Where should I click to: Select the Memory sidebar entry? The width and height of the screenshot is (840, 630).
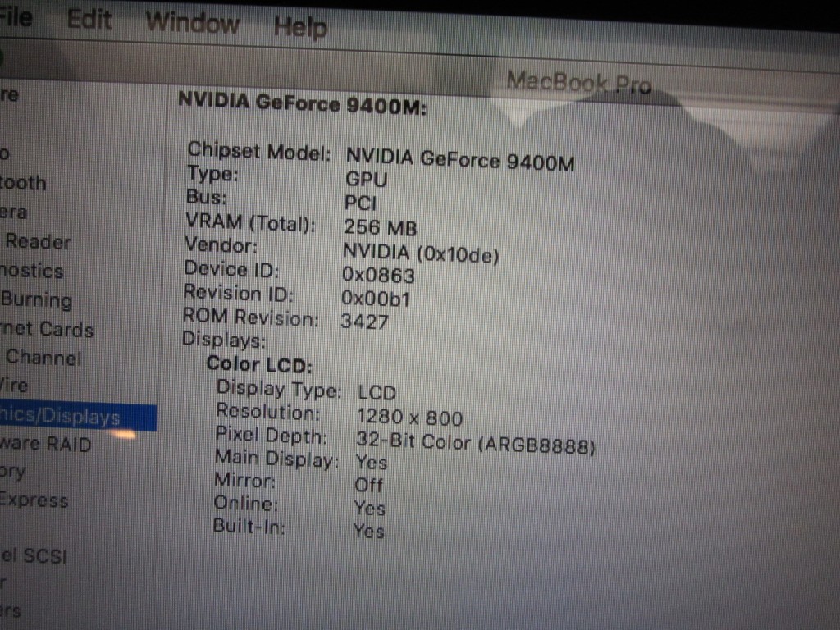coord(13,472)
